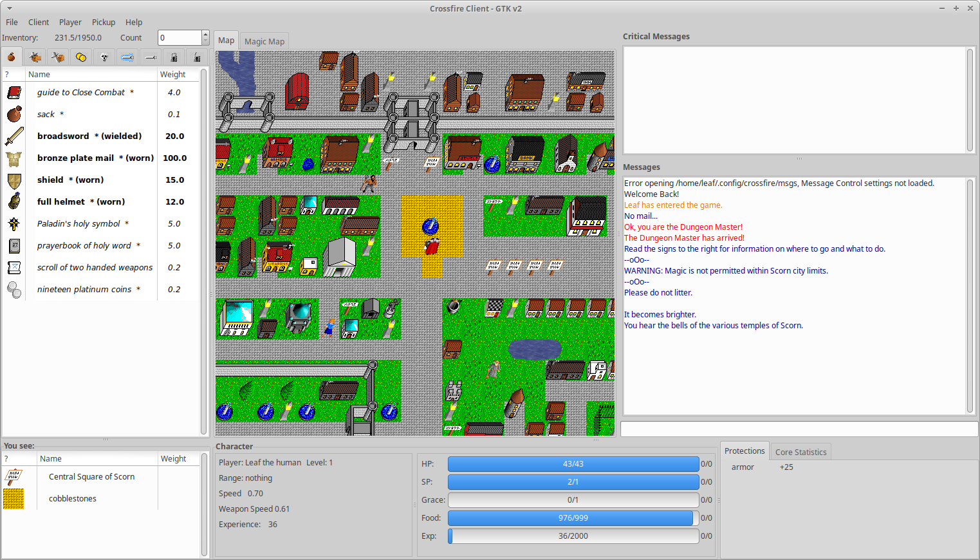This screenshot has height=560, width=980.
Task: Select the Protections tab
Action: (x=744, y=451)
